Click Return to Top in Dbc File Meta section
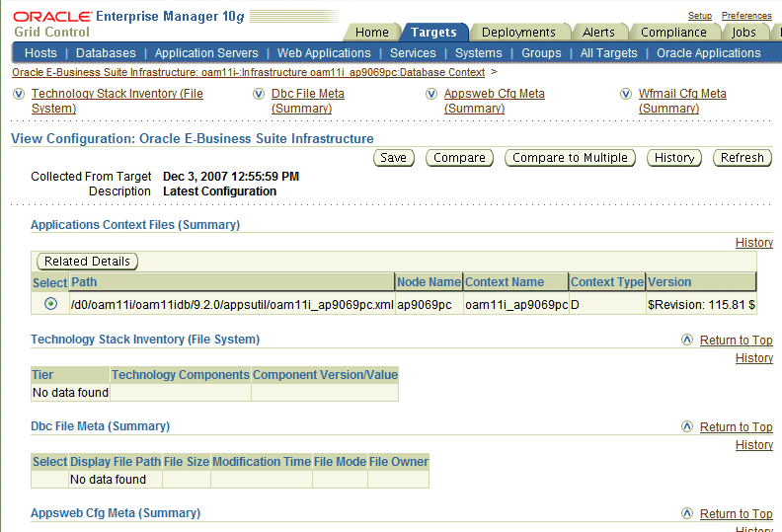Screen dimensions: 782x532 coord(737,427)
